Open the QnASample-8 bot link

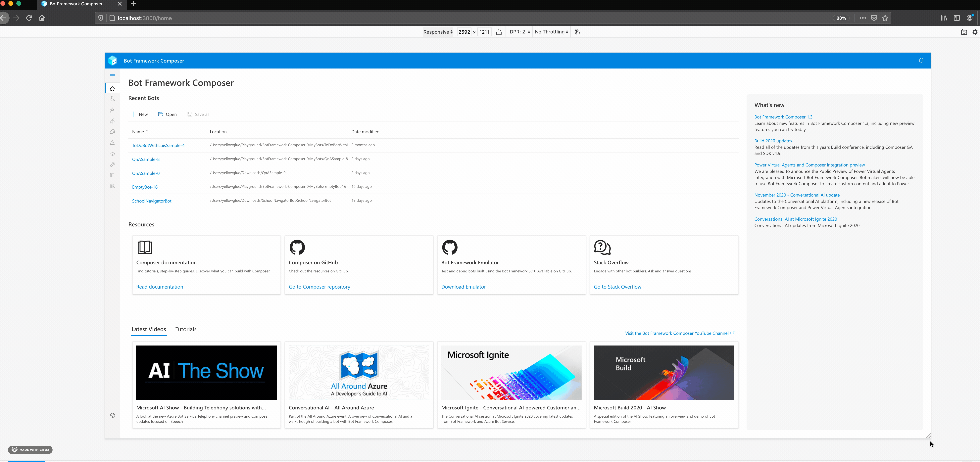click(x=146, y=159)
